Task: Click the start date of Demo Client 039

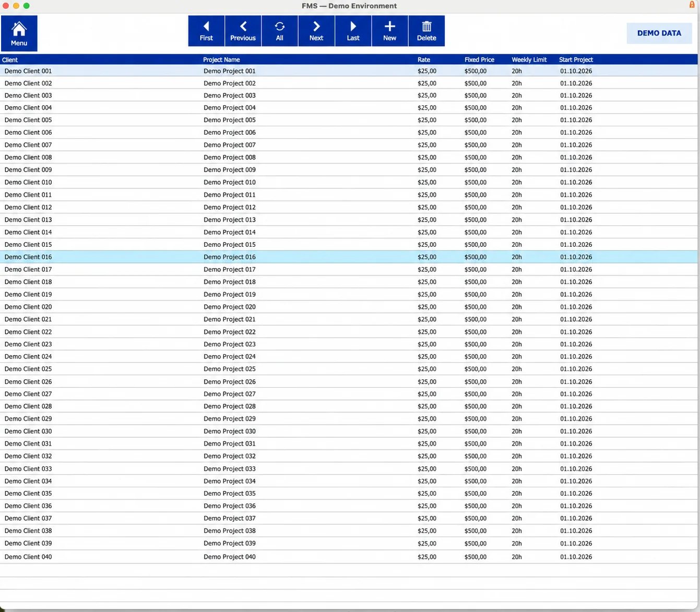Action: click(576, 543)
